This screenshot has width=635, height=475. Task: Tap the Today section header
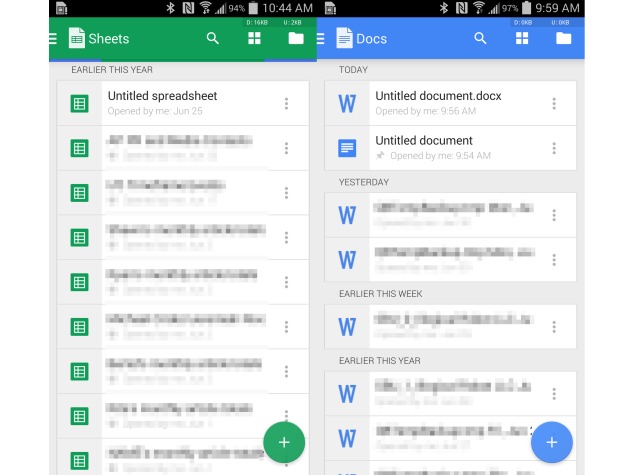[x=353, y=70]
